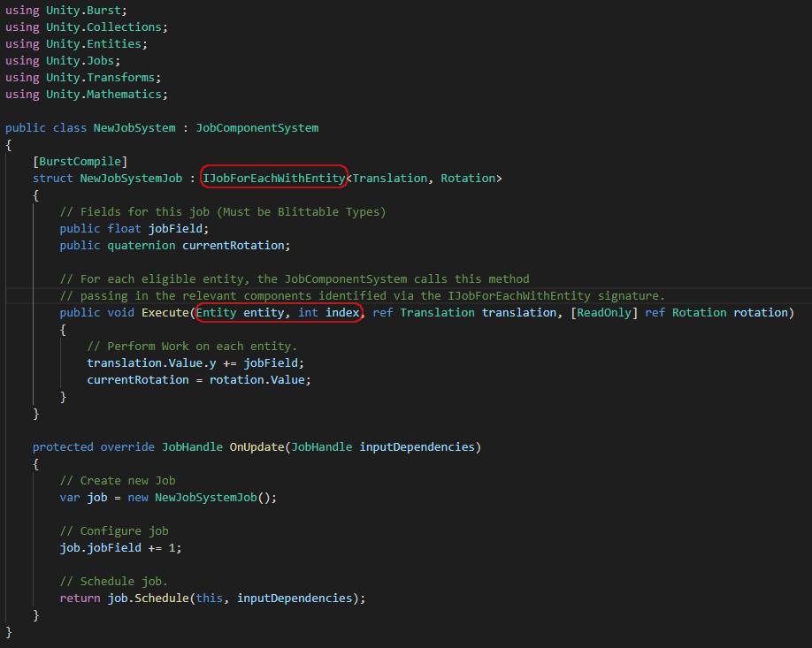812x648 pixels.
Task: Click the 'Execute' method name
Action: [x=165, y=313]
